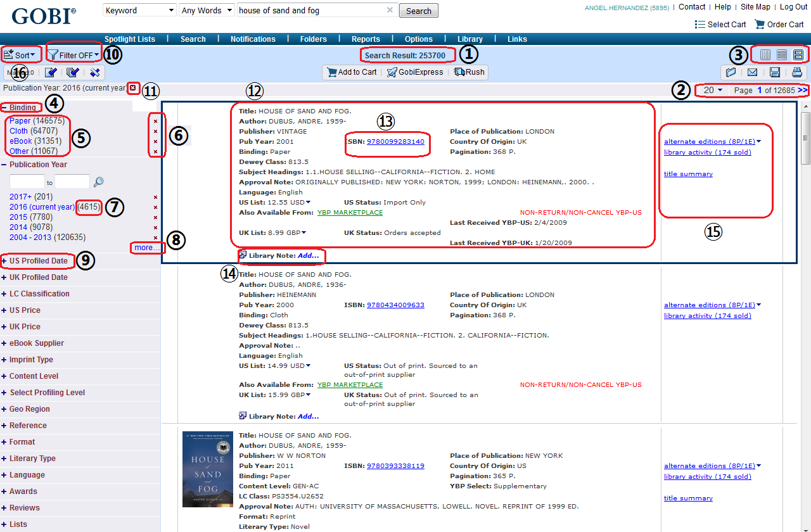This screenshot has width=811, height=532.
Task: Open the Reports menu
Action: point(366,39)
